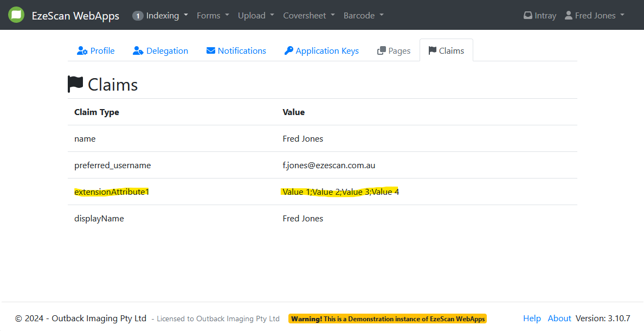Click the user avatar icon beside Fred Jones

click(568, 15)
